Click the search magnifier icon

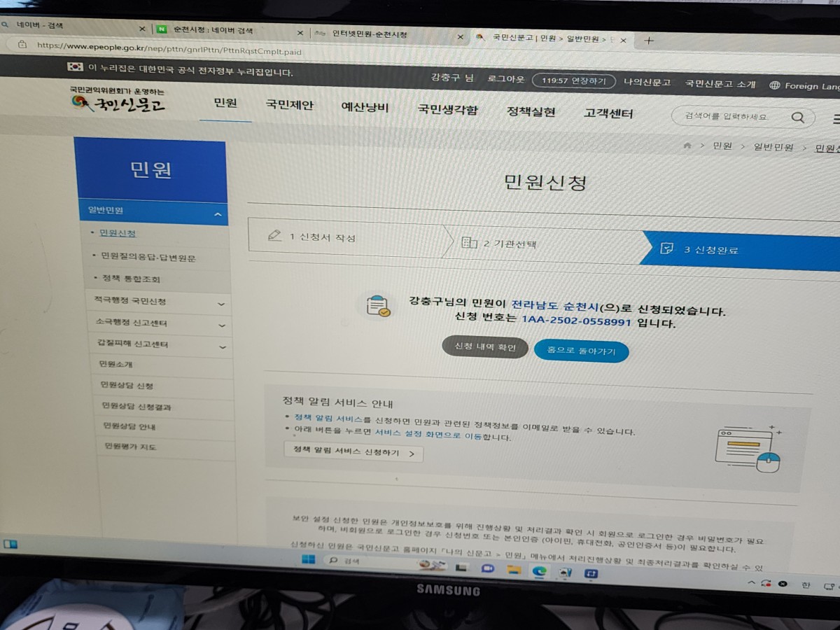798,118
